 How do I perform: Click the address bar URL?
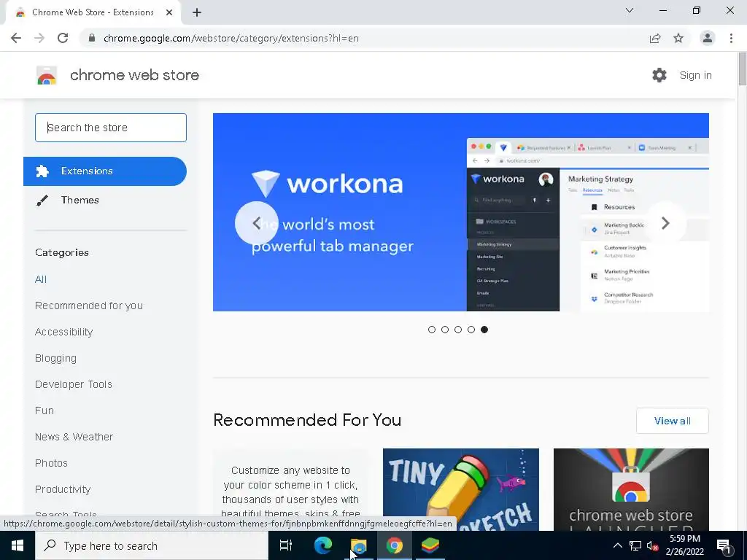coord(231,38)
